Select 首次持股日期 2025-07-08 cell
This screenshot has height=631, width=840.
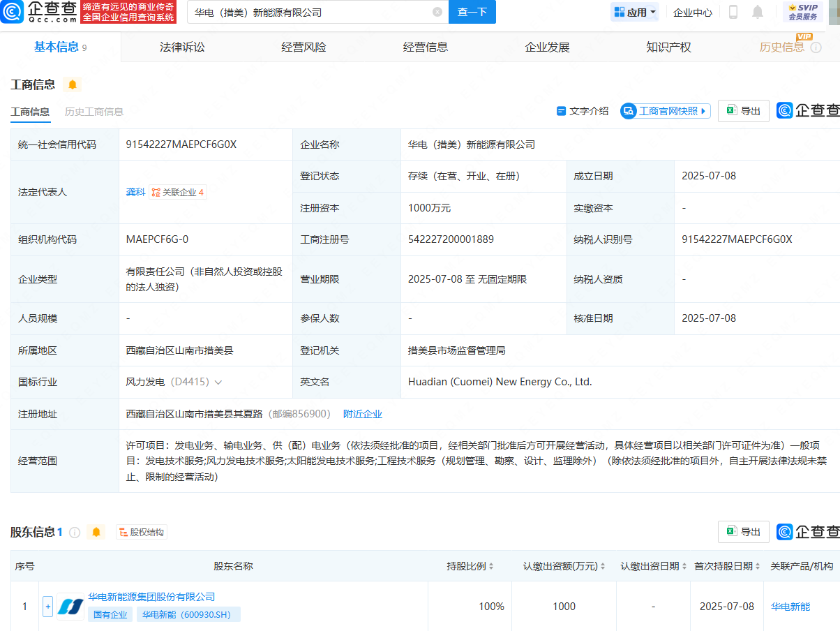[x=727, y=607]
